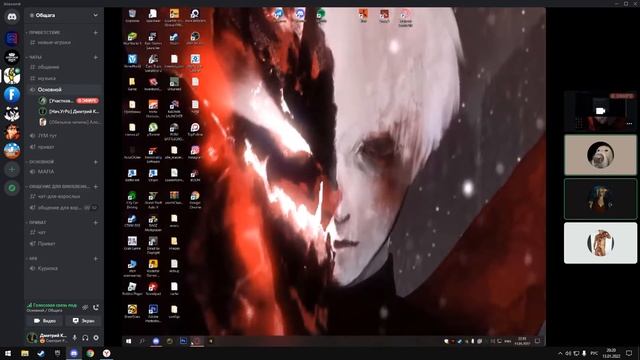The image size is (640, 360).
Task: Open the black crown-logo server
Action: [x=12, y=57]
